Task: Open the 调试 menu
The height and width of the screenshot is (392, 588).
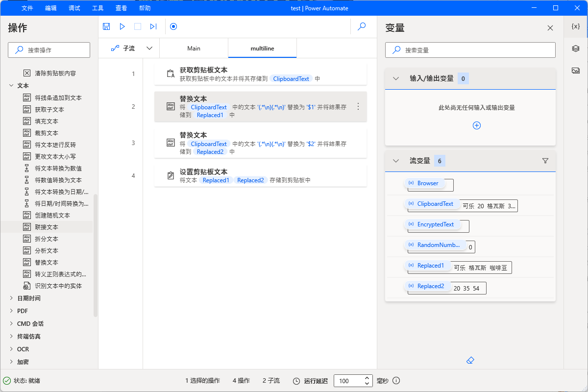Action: pyautogui.click(x=74, y=8)
